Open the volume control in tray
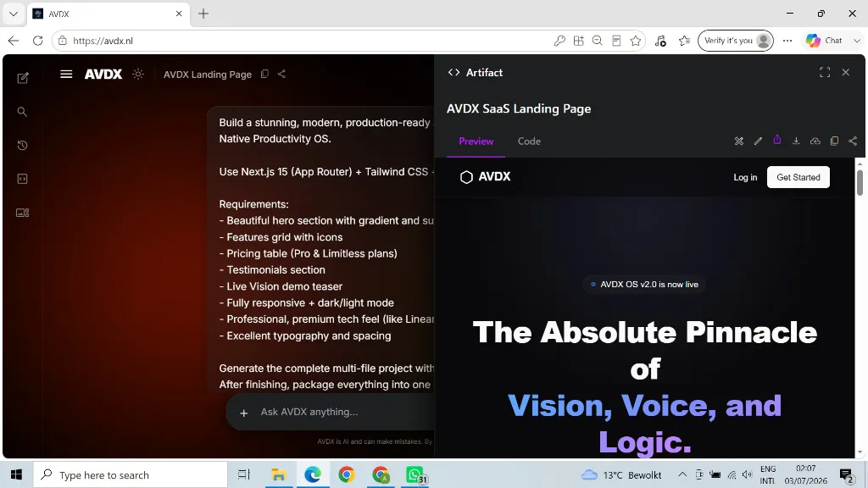Image resolution: width=868 pixels, height=488 pixels. (x=748, y=474)
